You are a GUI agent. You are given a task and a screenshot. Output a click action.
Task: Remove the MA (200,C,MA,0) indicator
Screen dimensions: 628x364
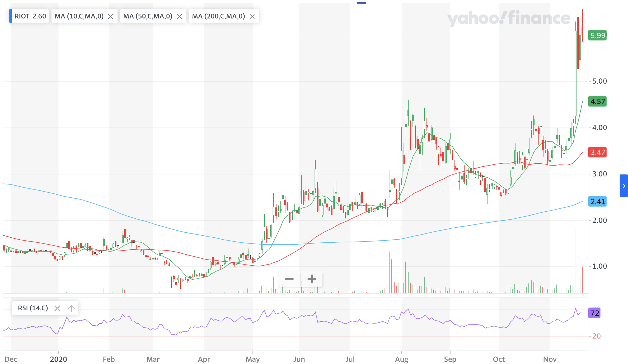click(x=252, y=16)
